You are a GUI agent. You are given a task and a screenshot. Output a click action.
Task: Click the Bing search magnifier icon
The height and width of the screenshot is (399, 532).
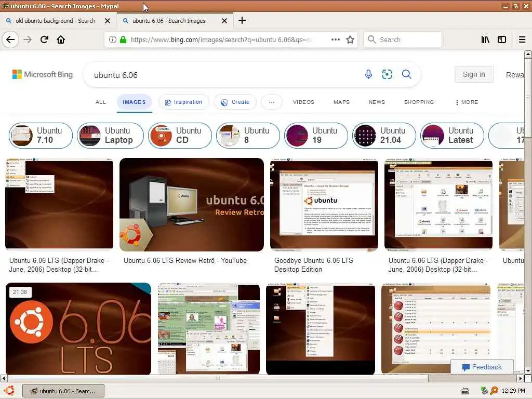coord(406,74)
